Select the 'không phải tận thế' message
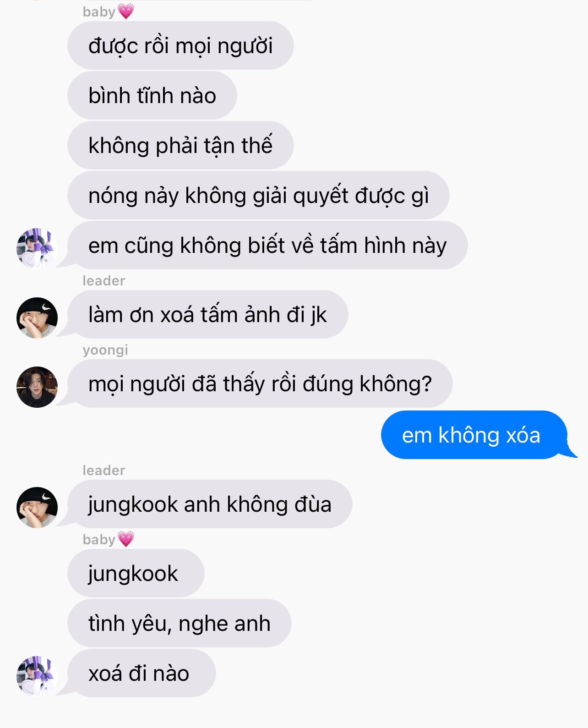 (180, 145)
